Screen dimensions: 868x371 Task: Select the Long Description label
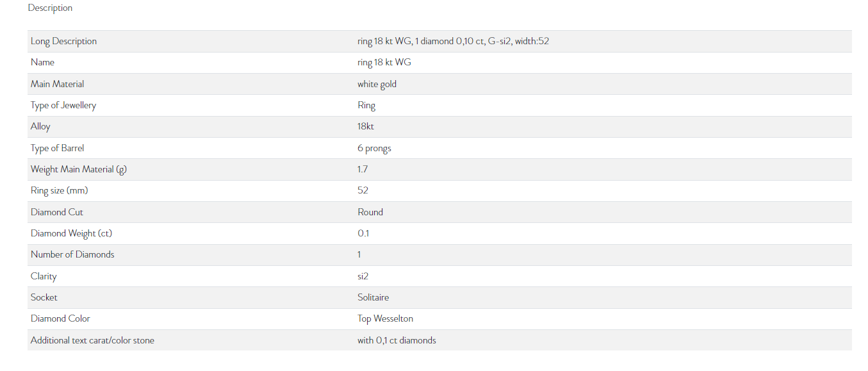coord(63,41)
